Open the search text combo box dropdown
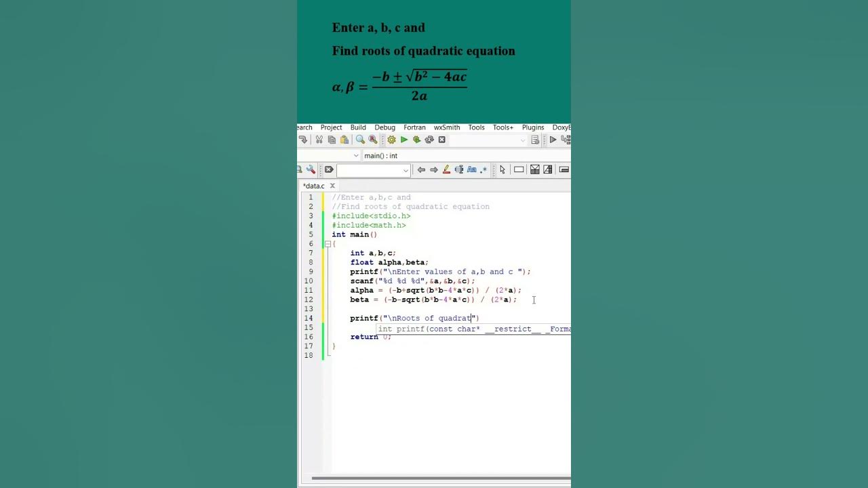 click(x=406, y=170)
